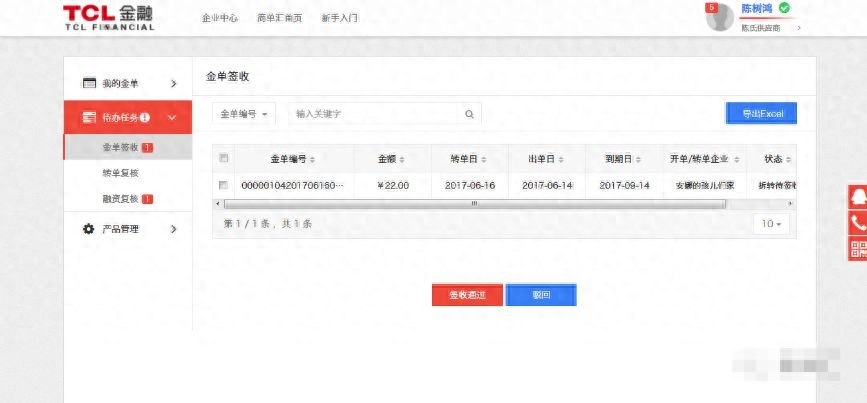The width and height of the screenshot is (867, 403).
Task: Click the TCL 金融 logo
Action: [108, 18]
